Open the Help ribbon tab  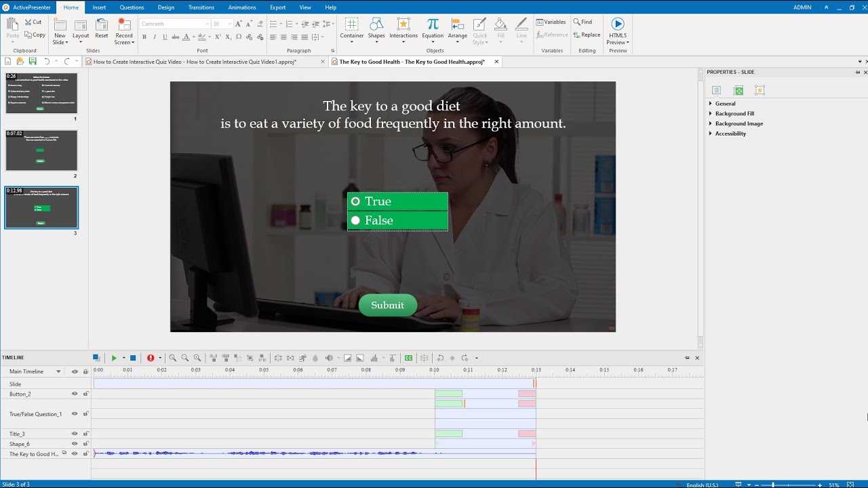(330, 7)
